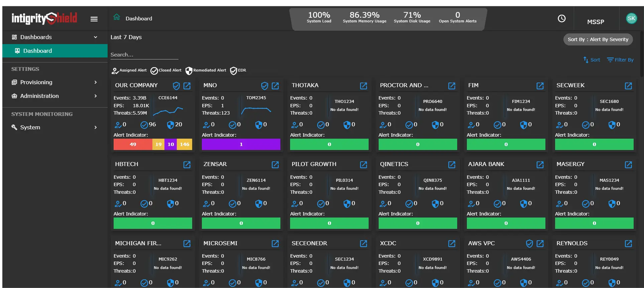
Task: Expand the System monitoring menu
Action: [55, 127]
